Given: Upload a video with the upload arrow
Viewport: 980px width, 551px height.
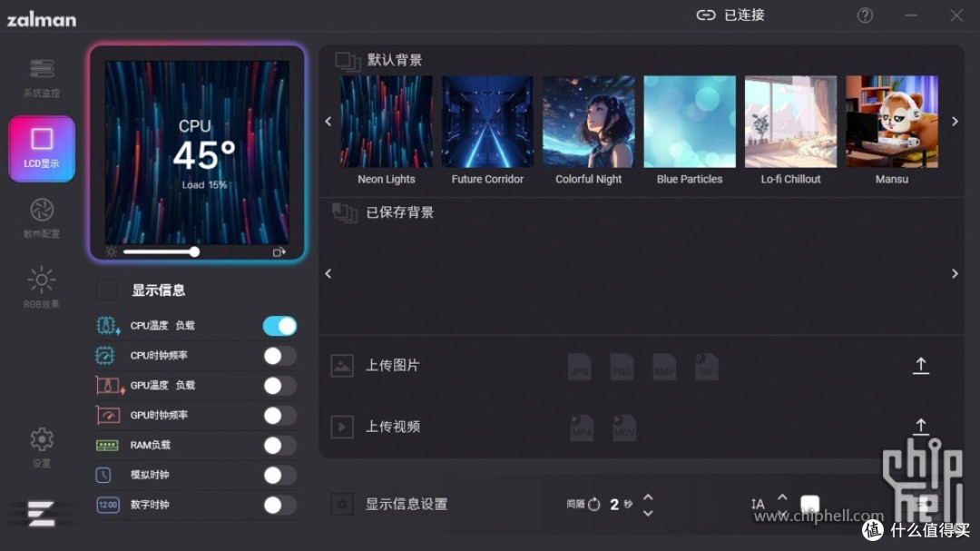Looking at the screenshot, I should coord(921,427).
